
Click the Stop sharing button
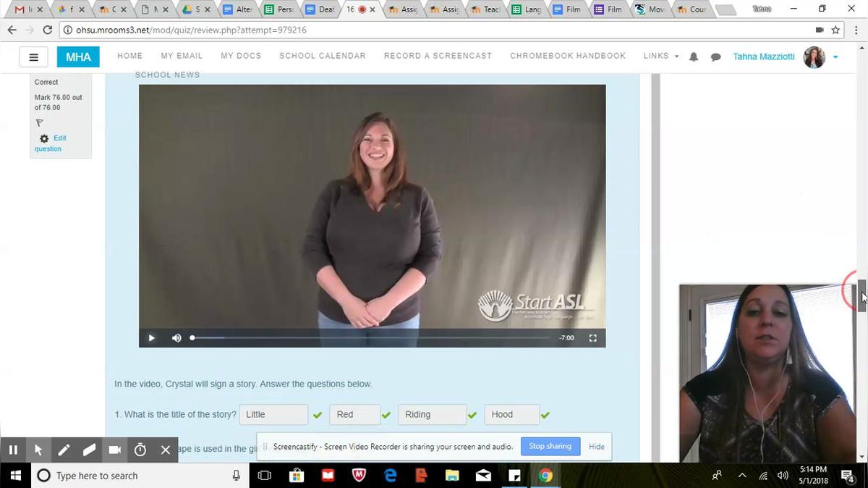549,446
